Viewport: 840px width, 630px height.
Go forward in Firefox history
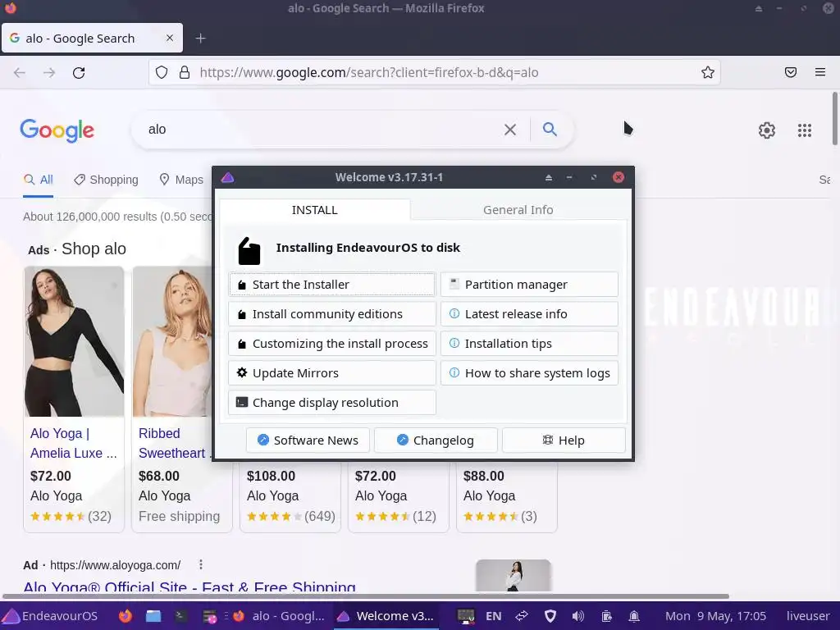click(49, 72)
